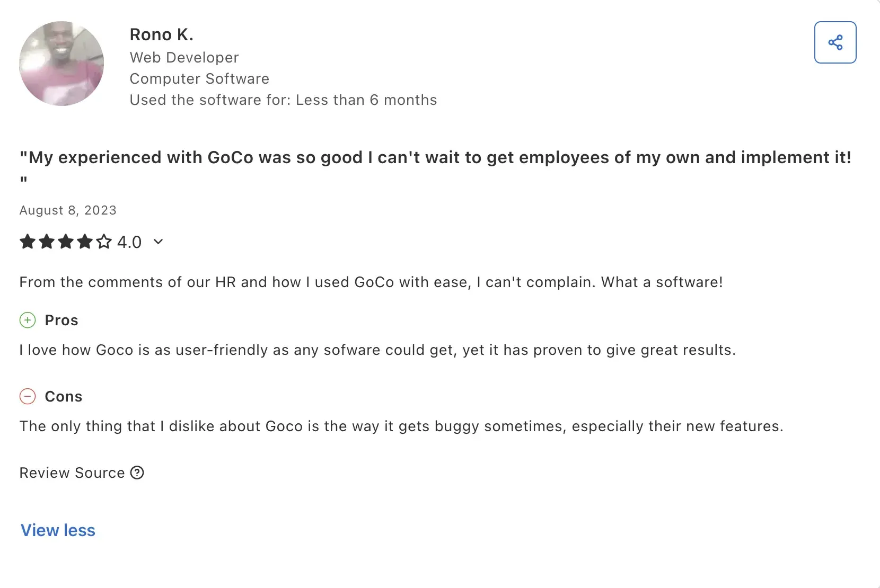
Task: Click the unfilled fifth star
Action: click(104, 242)
